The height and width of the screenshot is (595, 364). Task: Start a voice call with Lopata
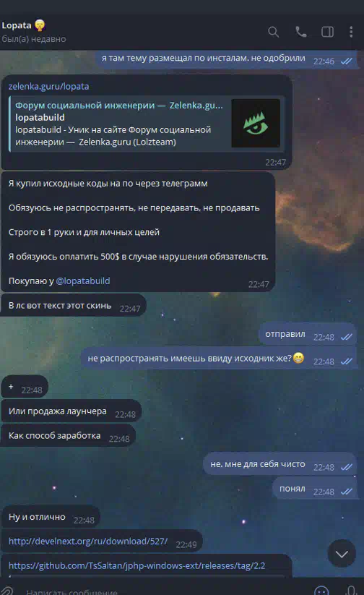[x=300, y=32]
